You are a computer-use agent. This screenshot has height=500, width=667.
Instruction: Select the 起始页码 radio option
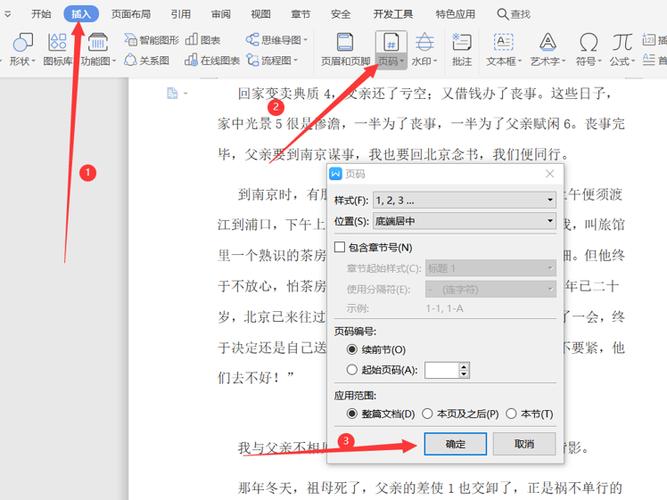click(x=352, y=370)
